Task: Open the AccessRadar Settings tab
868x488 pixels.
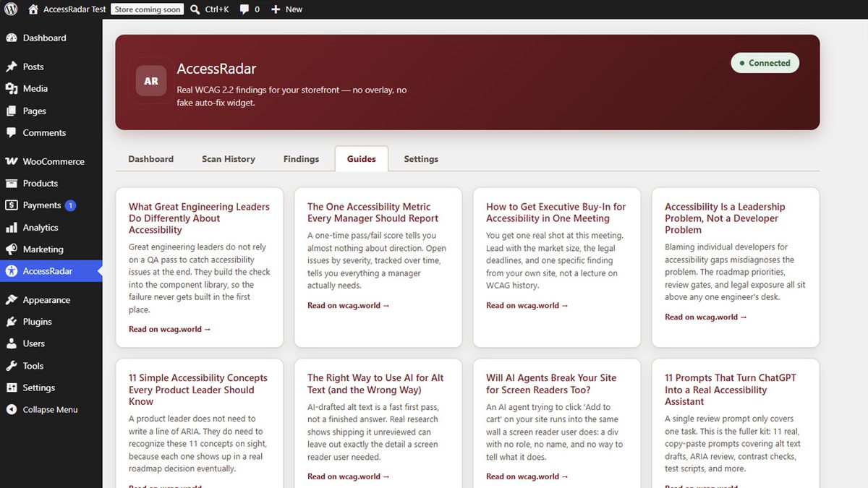Action: click(421, 159)
